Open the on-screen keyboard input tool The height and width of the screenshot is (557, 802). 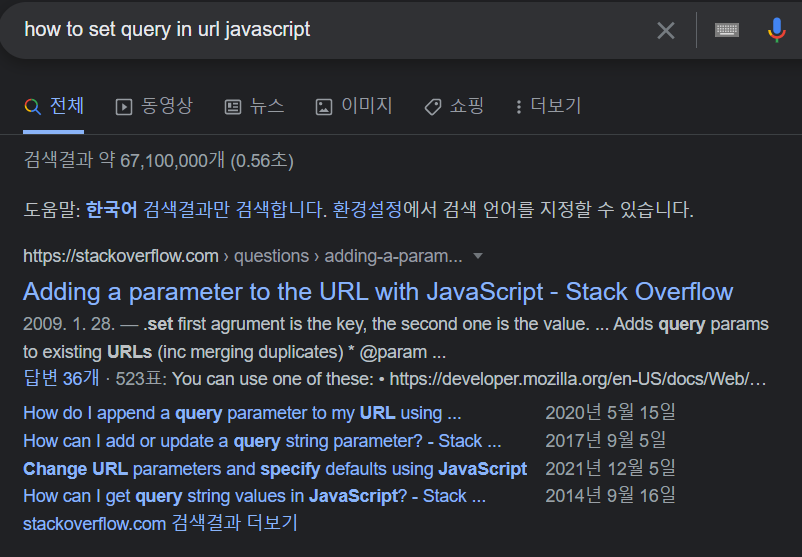[726, 30]
